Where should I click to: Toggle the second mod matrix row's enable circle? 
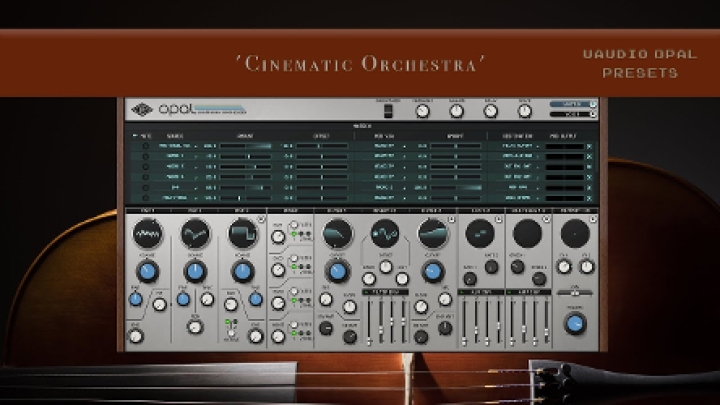click(146, 157)
